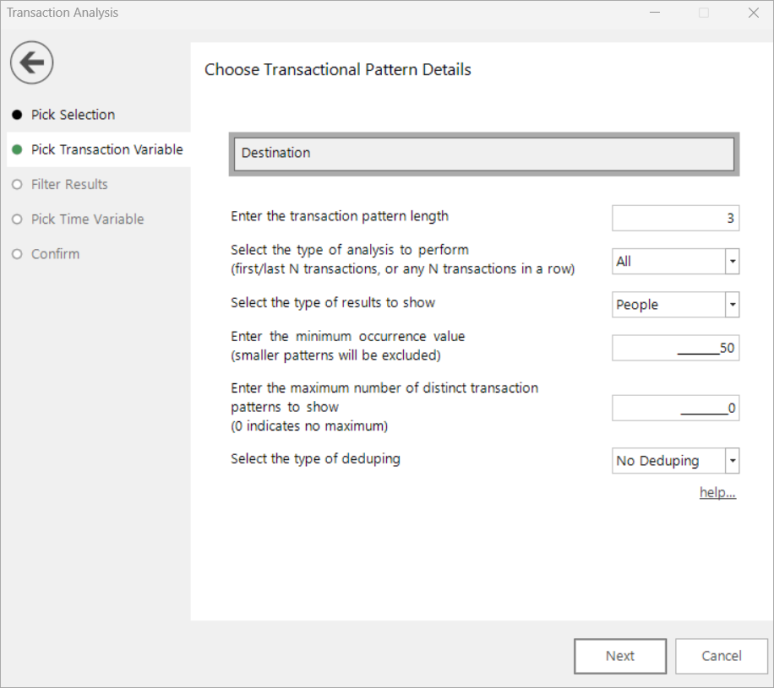Screen dimensions: 774x688
Task: Click the Pick Time Variable step circle
Action: (17, 219)
